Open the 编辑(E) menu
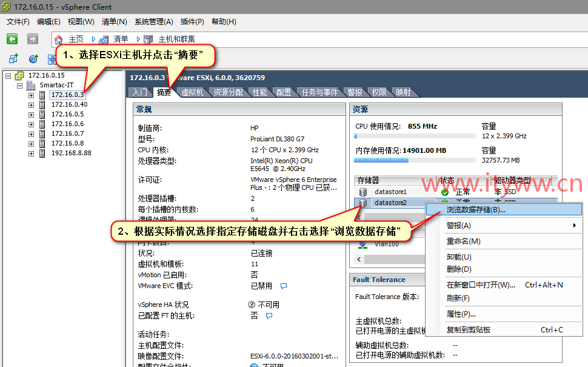The height and width of the screenshot is (367, 588). [x=48, y=22]
